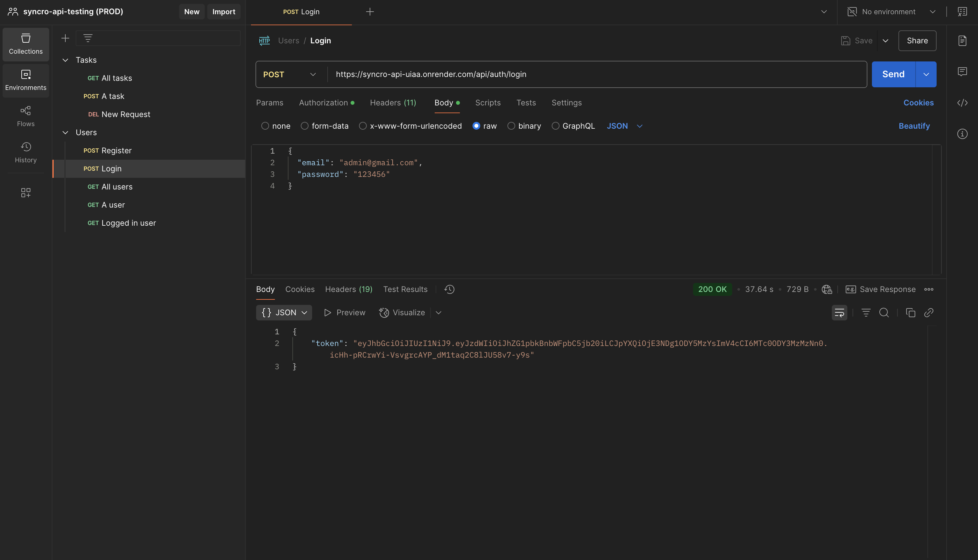Open the Test Results tab

[405, 289]
